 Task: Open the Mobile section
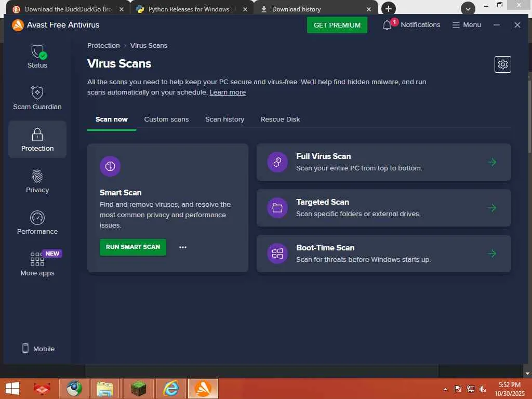pyautogui.click(x=38, y=349)
